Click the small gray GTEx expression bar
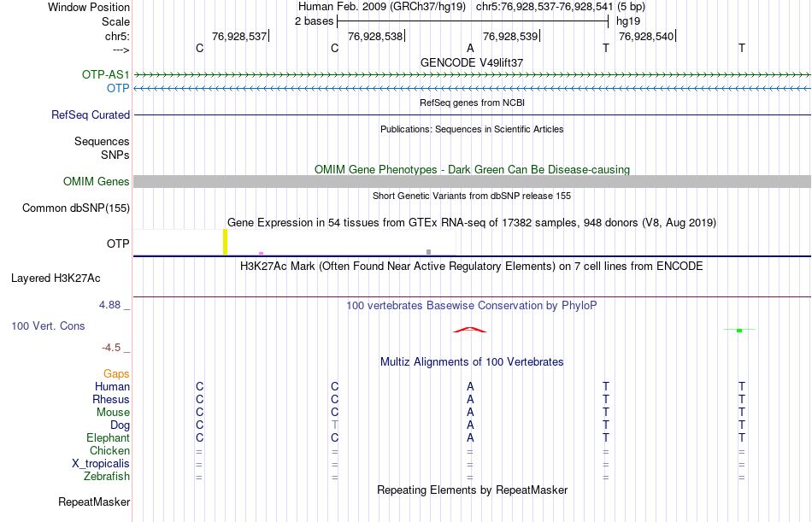This screenshot has height=522, width=812. click(428, 252)
